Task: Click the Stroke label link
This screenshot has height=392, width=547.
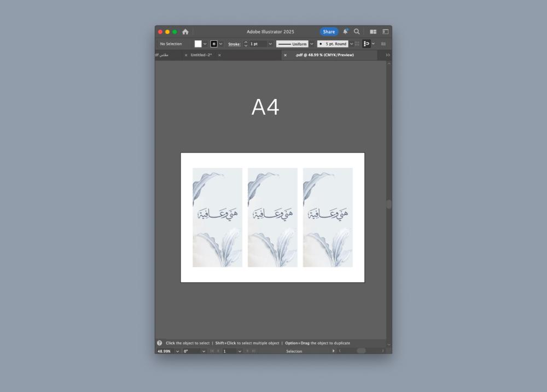Action: point(234,44)
